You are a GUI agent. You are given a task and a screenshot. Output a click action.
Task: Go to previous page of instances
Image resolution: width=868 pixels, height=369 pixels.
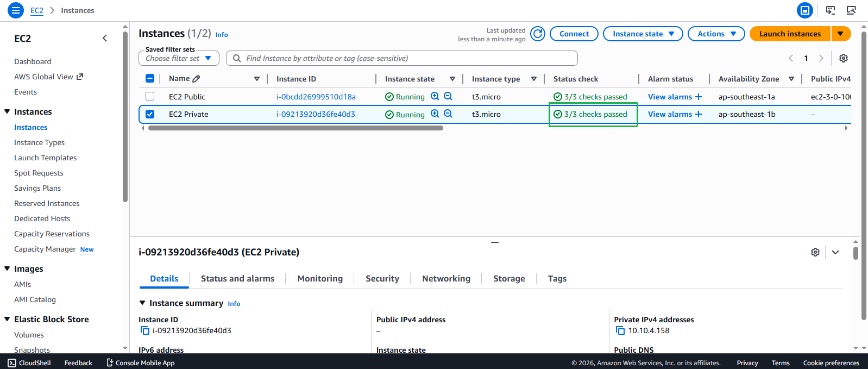click(x=791, y=58)
